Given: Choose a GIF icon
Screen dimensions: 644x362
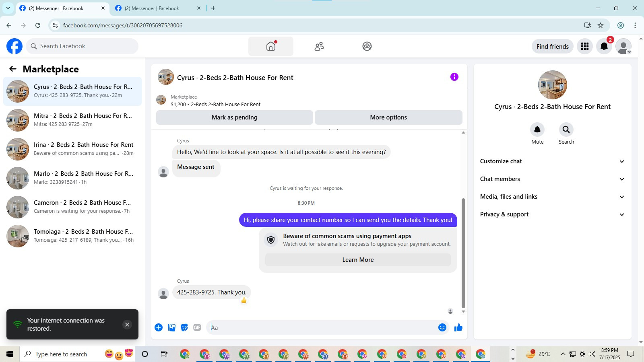Looking at the screenshot, I should tap(197, 327).
